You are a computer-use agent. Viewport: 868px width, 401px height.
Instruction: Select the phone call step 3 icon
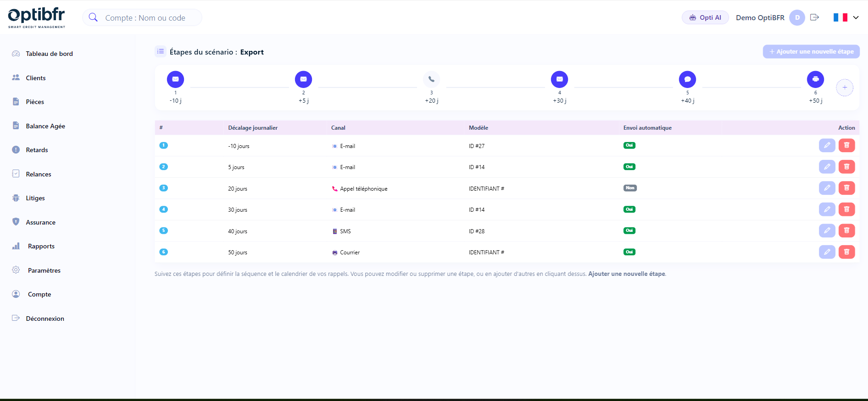(x=431, y=79)
